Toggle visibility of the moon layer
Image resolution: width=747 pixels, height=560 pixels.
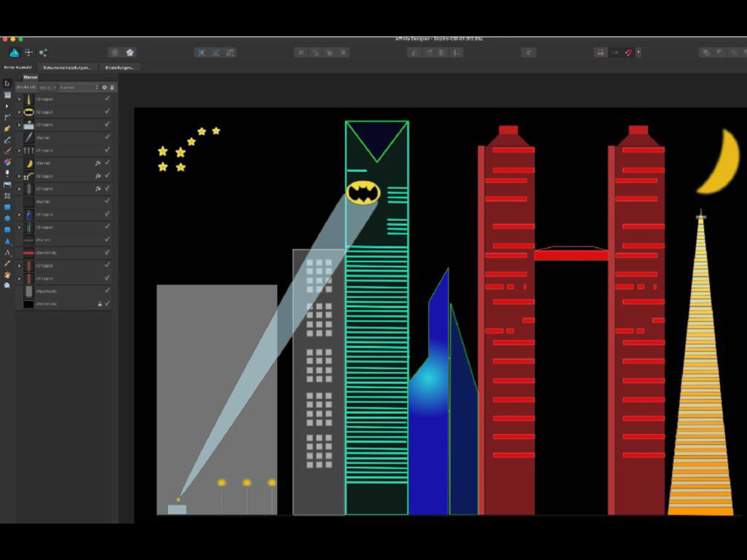[107, 163]
